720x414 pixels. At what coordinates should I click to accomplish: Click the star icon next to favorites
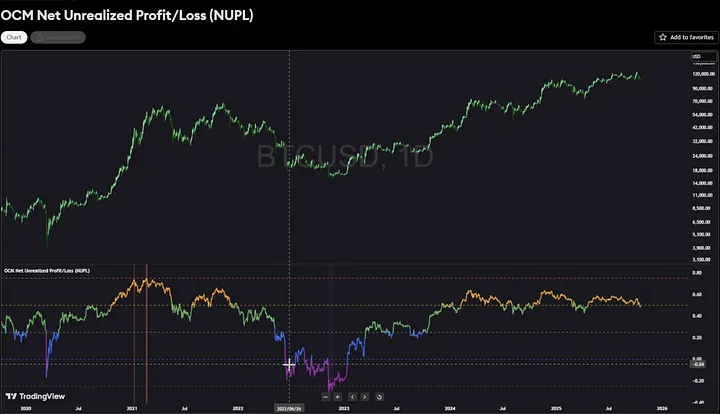tap(663, 37)
